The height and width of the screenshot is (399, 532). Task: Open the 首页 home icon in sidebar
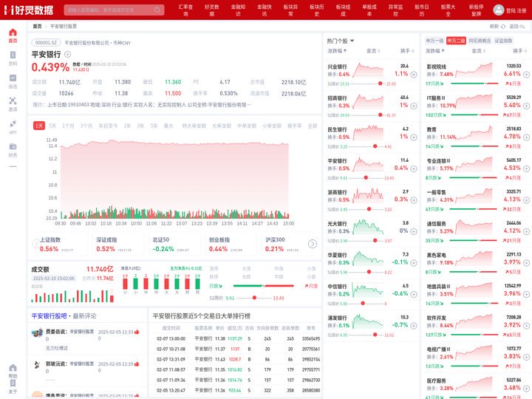(13, 33)
